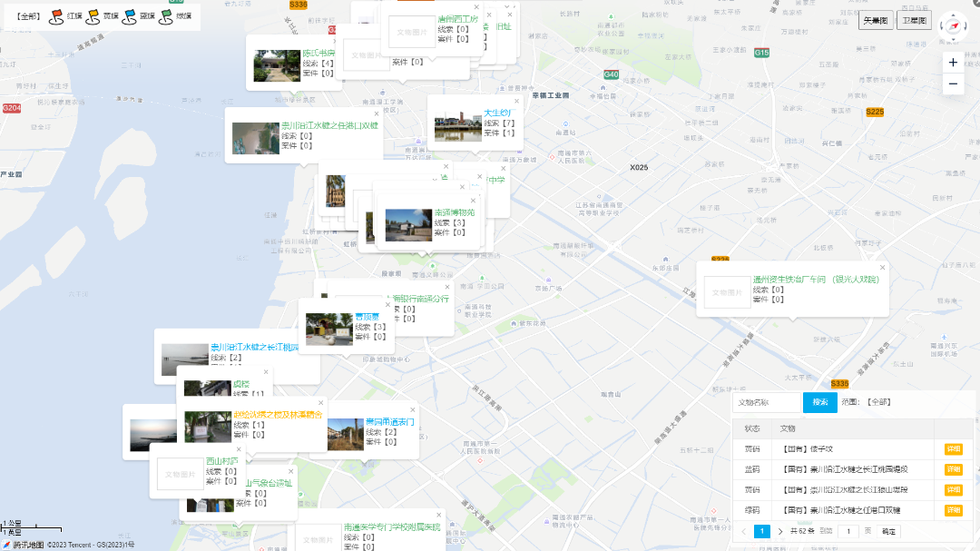Image resolution: width=980 pixels, height=551 pixels.
Task: Go to next page with right chevron
Action: pos(780,532)
